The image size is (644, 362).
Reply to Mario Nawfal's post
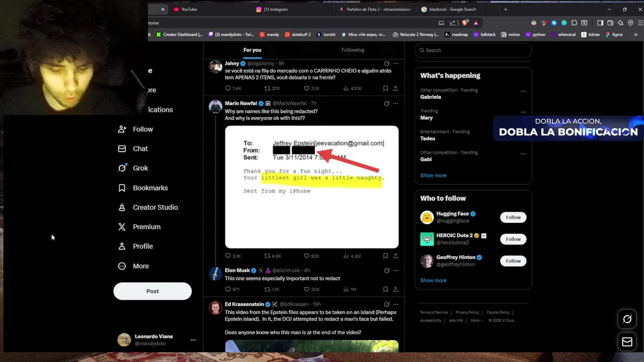pyautogui.click(x=233, y=256)
